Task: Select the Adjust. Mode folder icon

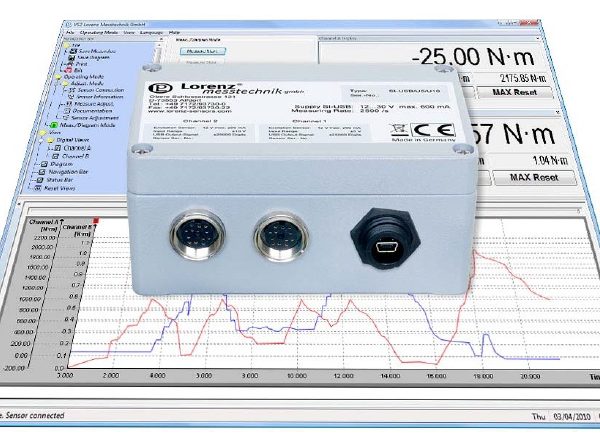Action: tap(66, 83)
